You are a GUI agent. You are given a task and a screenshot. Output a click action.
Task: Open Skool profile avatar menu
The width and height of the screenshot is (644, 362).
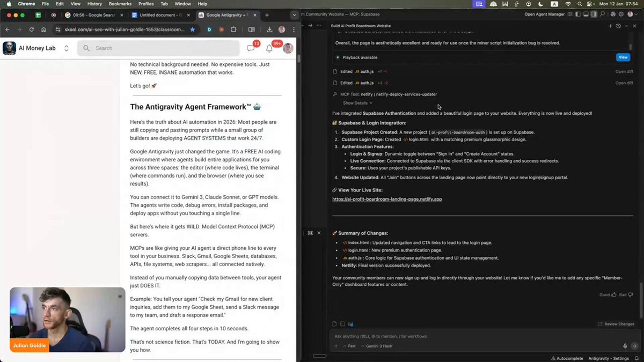[x=288, y=48]
